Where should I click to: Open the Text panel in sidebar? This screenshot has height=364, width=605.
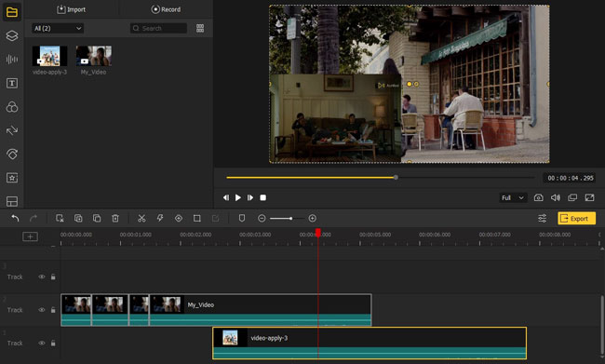coord(12,83)
